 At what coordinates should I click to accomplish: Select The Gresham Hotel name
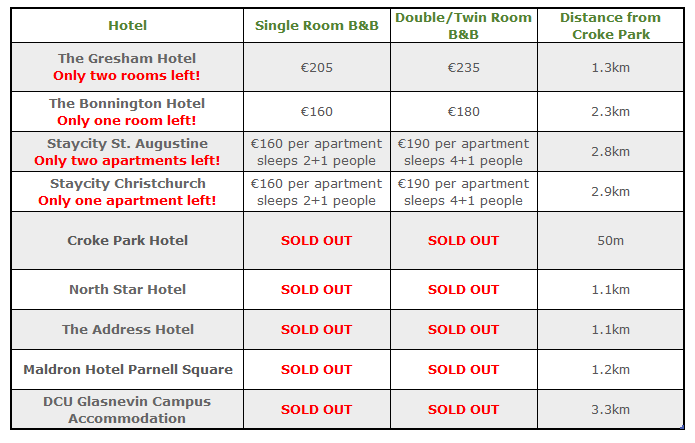click(x=127, y=58)
